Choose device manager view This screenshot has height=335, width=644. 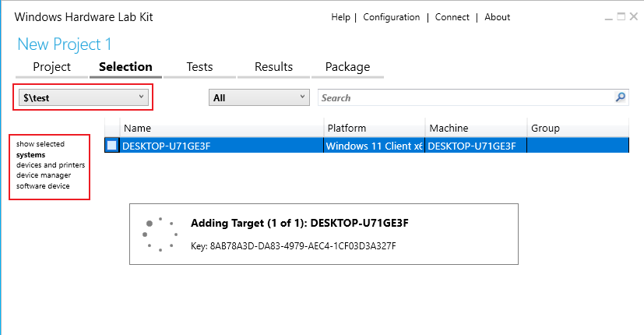44,175
